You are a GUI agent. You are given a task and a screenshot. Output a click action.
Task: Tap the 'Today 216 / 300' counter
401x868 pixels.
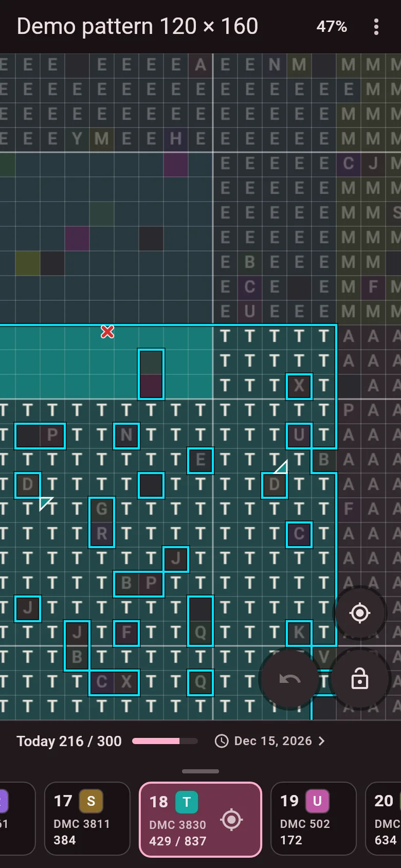[69, 741]
